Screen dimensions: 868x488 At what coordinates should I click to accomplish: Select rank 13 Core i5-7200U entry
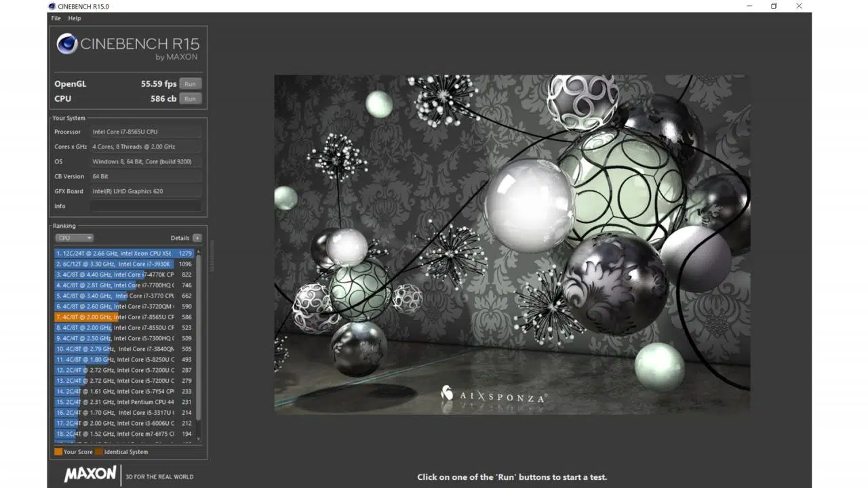tap(125, 381)
